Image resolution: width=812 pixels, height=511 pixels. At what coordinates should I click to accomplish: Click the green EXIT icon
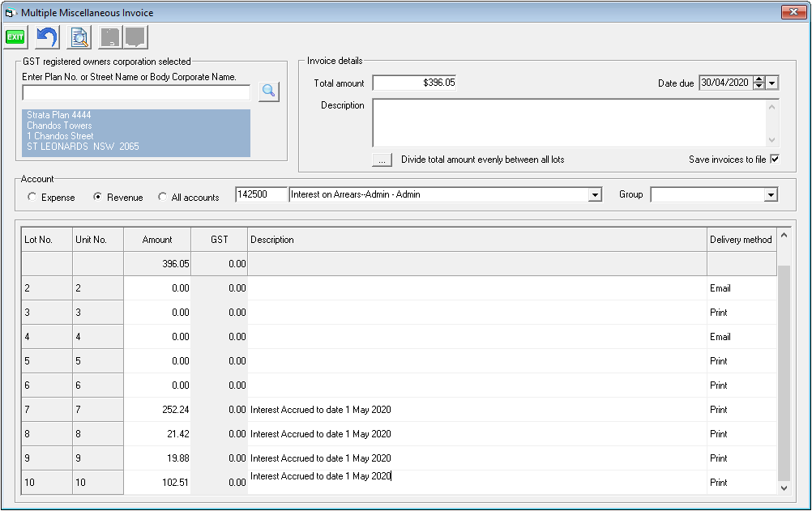click(15, 37)
